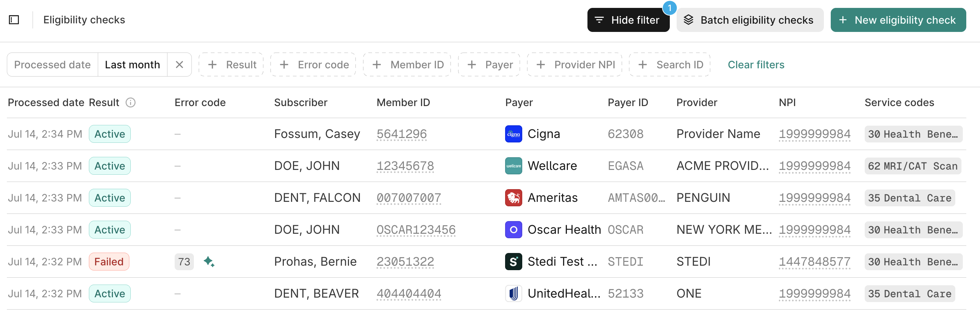
Task: Click payer ID 62308
Action: click(626, 134)
